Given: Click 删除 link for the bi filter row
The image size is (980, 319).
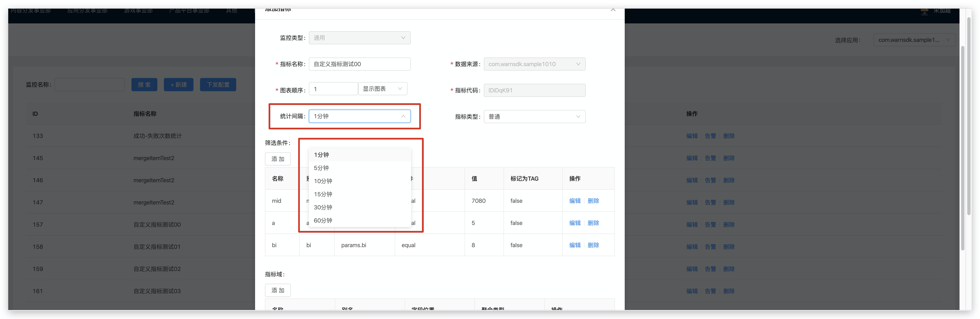Looking at the screenshot, I should [x=593, y=245].
